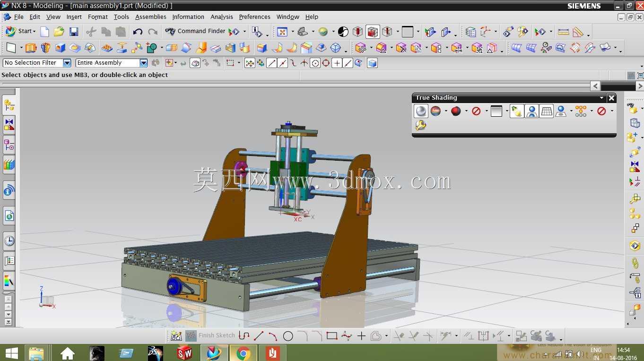Toggle the floor grid in True Shading
This screenshot has width=644, height=361.
[547, 111]
